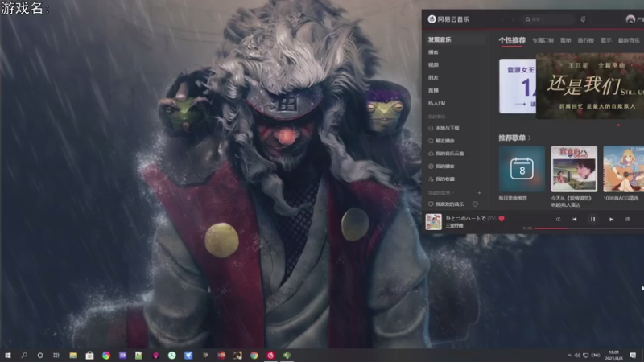644x362 pixels.
Task: Click the red banner carousel indicator dot
Action: pyautogui.click(x=618, y=125)
